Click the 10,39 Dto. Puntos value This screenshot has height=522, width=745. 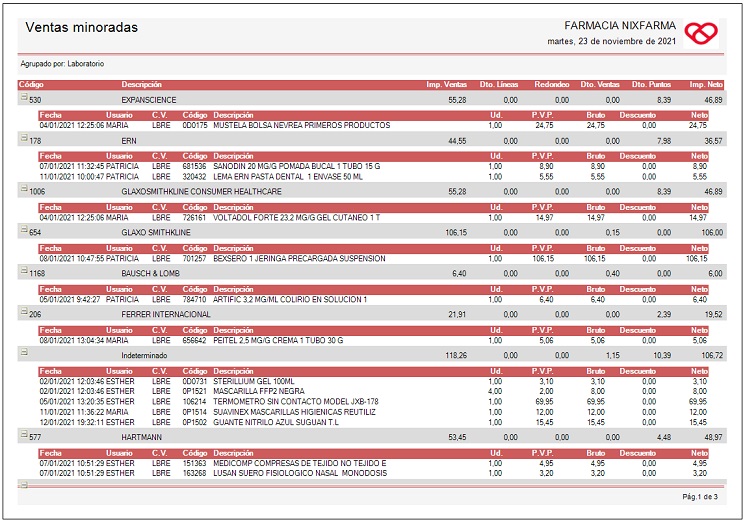tap(662, 355)
